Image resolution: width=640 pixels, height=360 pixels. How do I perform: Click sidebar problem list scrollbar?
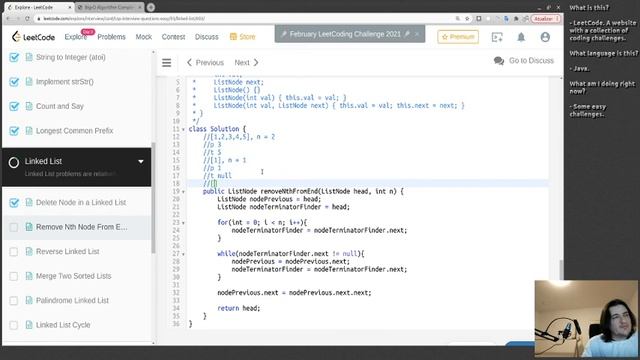(153, 198)
